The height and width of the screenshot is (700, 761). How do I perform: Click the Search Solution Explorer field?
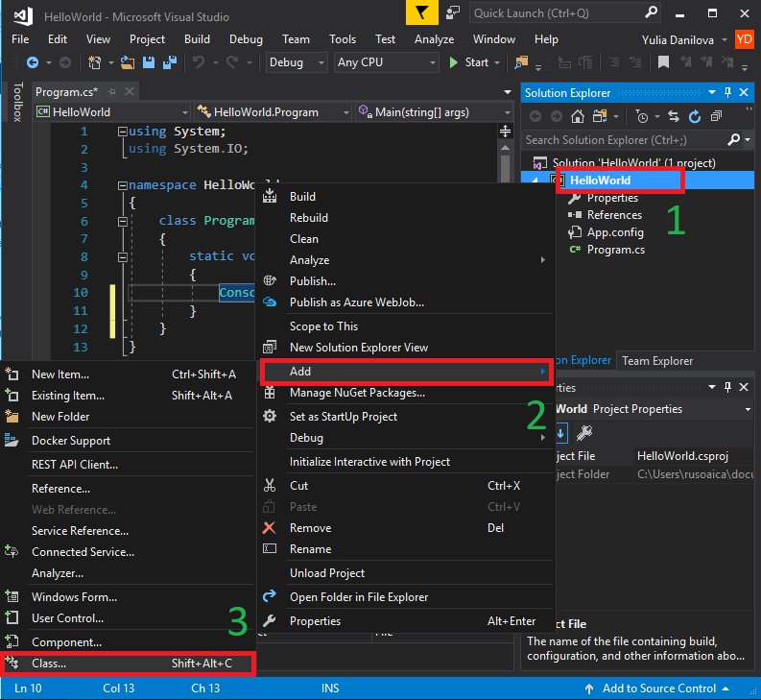624,140
